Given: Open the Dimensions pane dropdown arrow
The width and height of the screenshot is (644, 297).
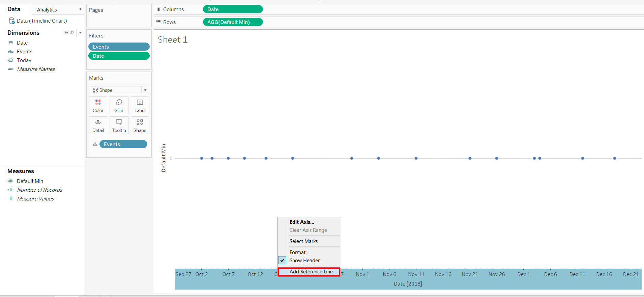Looking at the screenshot, I should tap(80, 33).
